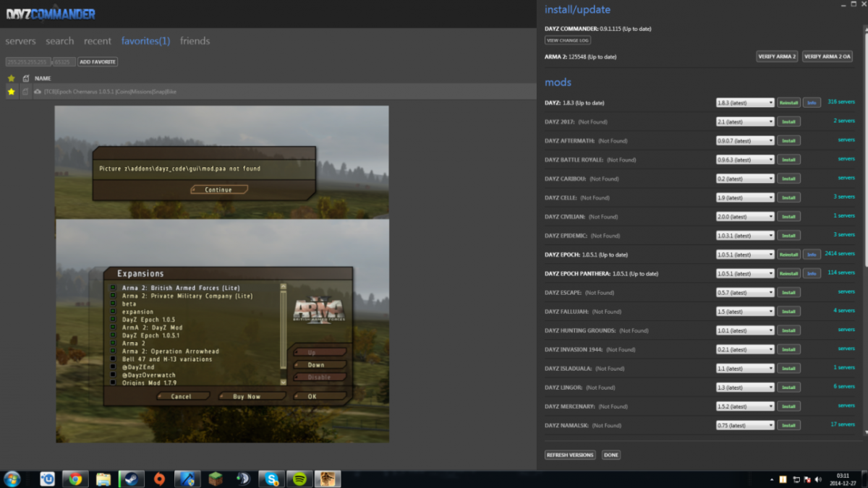Screen dimensions: 868x488
Task: Click the server-info icon in the column header
Action: (x=25, y=78)
